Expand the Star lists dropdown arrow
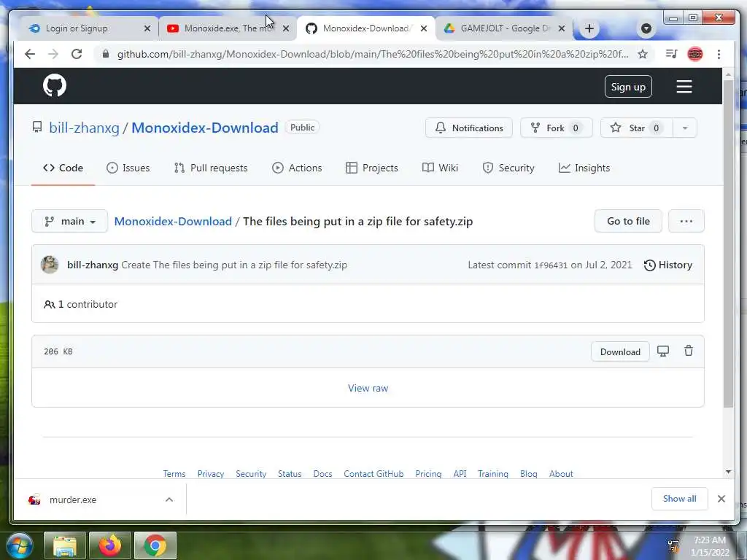 click(685, 128)
